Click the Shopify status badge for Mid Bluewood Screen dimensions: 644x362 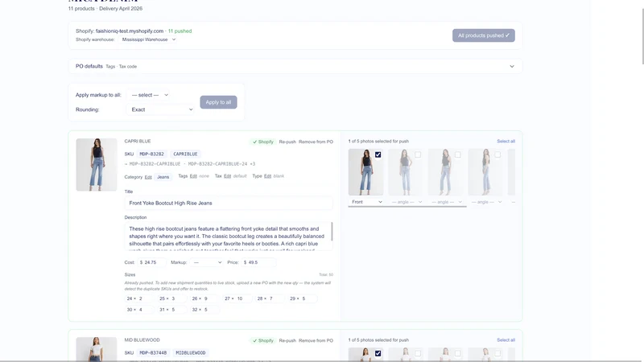click(263, 340)
